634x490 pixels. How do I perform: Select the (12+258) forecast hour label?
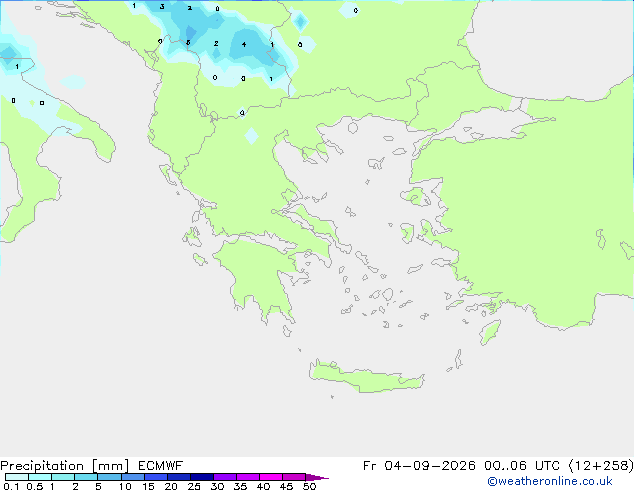(601, 465)
